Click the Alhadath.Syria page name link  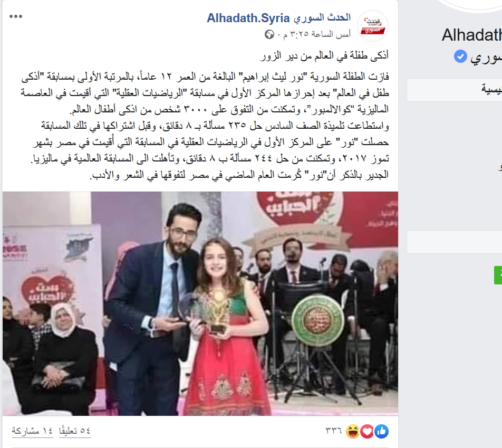click(x=278, y=18)
